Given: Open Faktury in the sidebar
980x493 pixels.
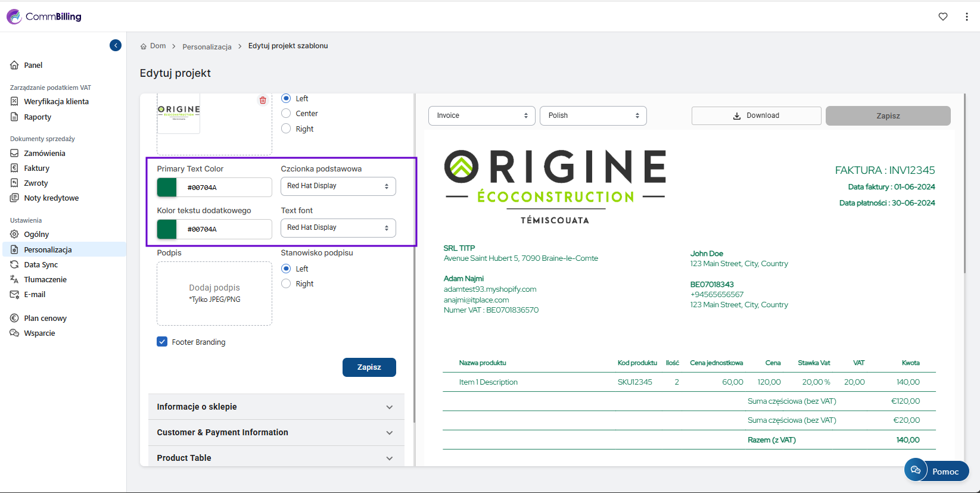Looking at the screenshot, I should [36, 169].
